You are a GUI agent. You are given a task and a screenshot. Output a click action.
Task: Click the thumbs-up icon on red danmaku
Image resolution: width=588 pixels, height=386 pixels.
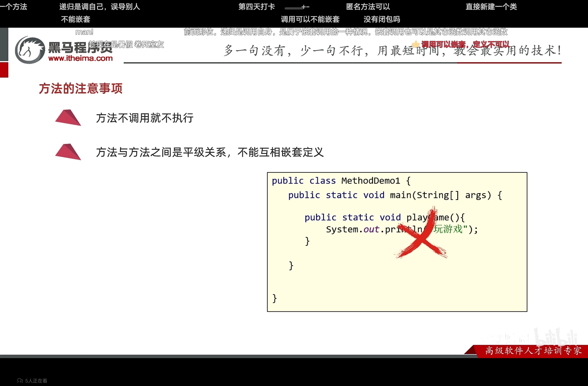tap(416, 44)
